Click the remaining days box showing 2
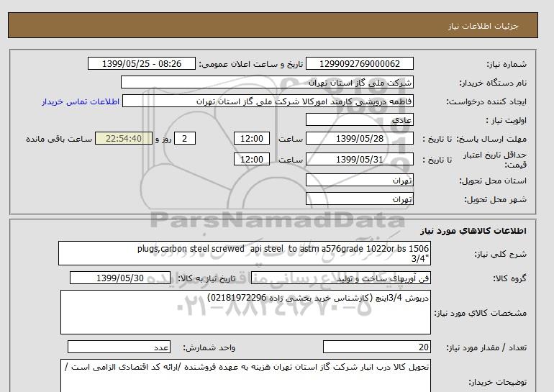 coord(184,138)
